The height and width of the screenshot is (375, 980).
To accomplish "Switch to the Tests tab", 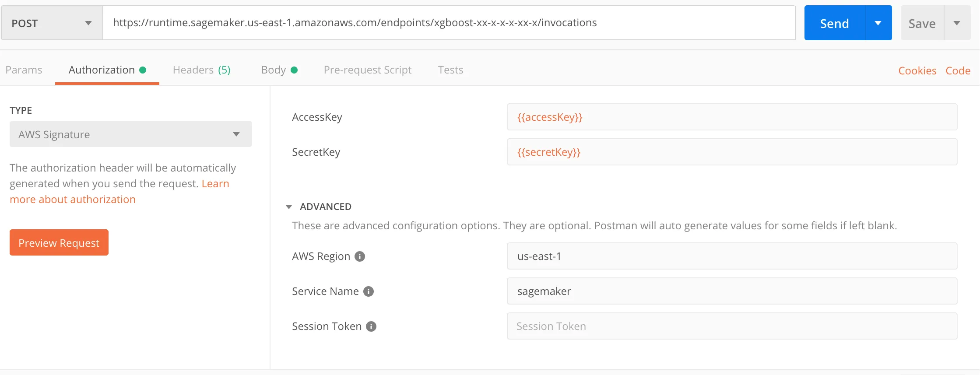I will click(450, 70).
